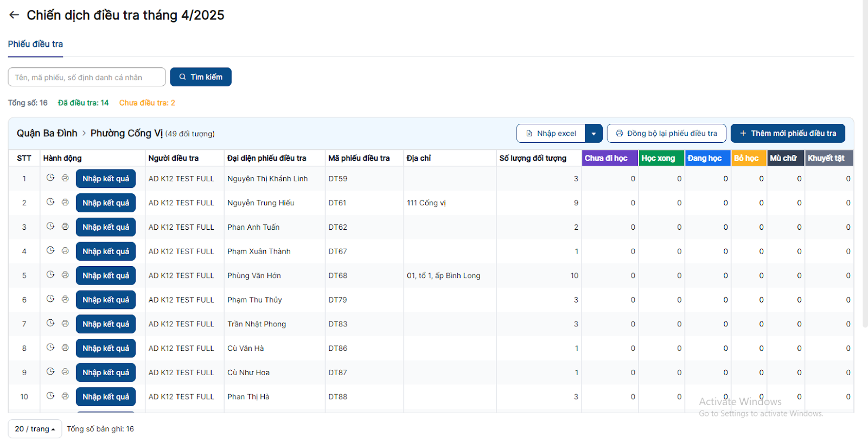This screenshot has height=442, width=868.
Task: Open the 20 / trang page size selector
Action: point(35,429)
